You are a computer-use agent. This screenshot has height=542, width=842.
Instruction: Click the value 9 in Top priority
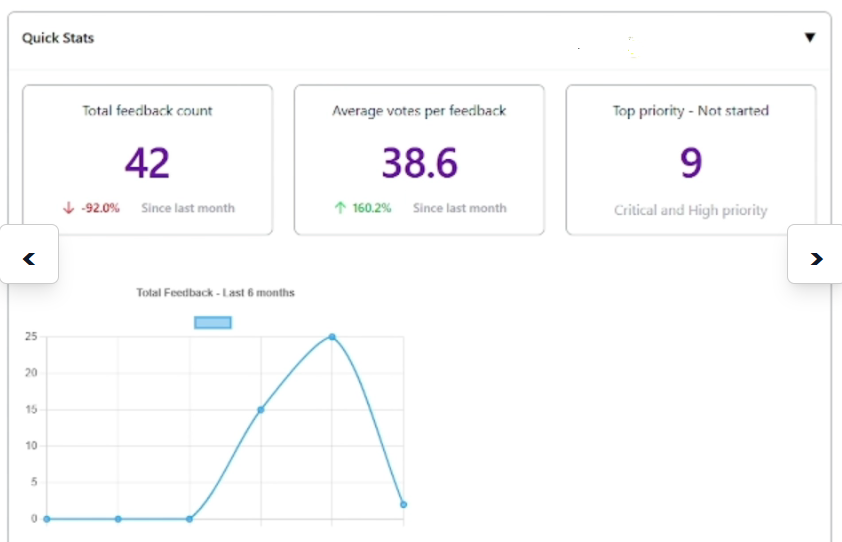pyautogui.click(x=691, y=163)
